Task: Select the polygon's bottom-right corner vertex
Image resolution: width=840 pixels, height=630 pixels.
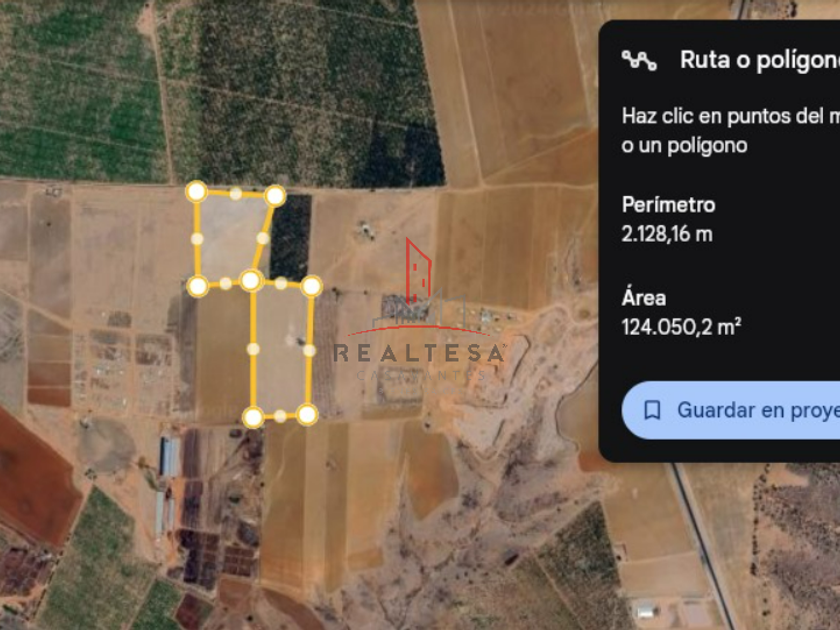Action: pyautogui.click(x=307, y=414)
